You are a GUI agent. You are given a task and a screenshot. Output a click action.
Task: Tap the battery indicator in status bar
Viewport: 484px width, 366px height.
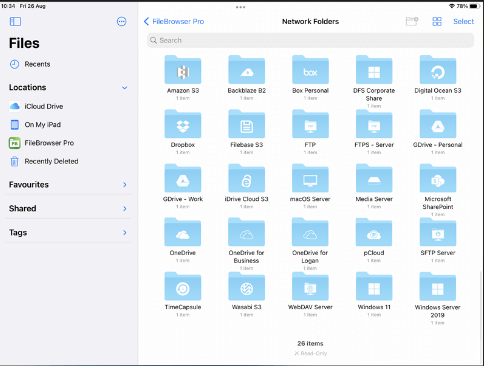[x=475, y=6]
